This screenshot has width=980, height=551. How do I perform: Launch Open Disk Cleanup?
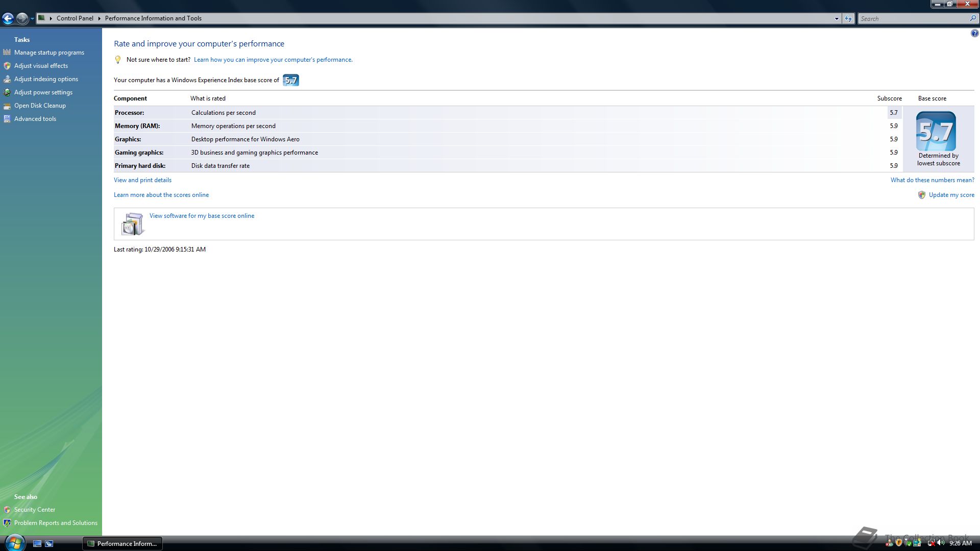40,106
